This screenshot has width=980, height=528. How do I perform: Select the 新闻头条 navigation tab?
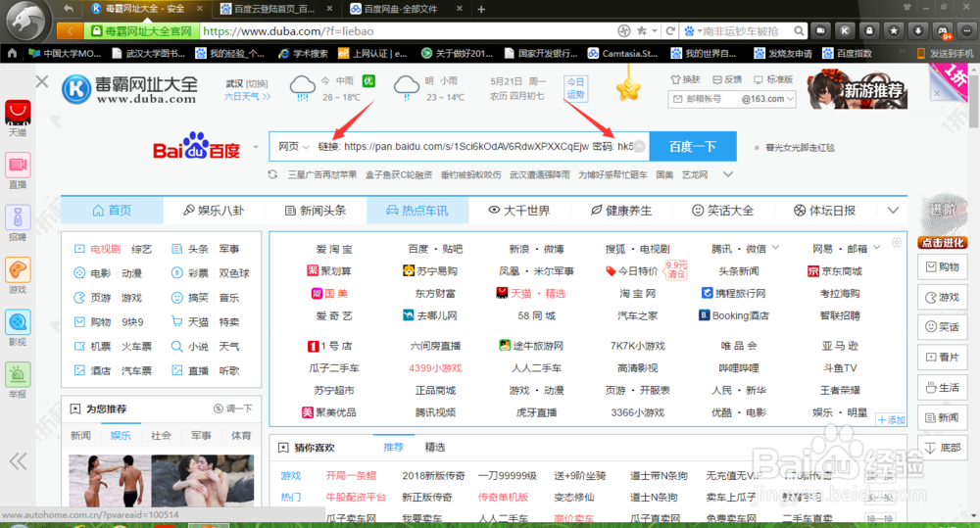pos(316,211)
